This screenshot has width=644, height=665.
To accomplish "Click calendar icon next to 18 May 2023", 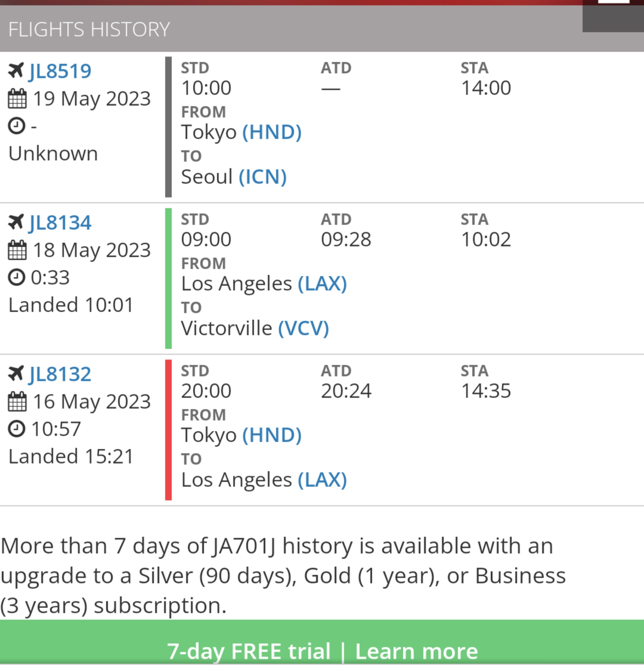I will (17, 250).
